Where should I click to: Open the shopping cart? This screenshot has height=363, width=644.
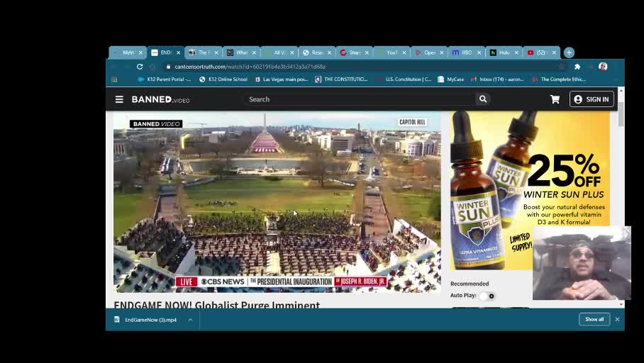click(555, 99)
